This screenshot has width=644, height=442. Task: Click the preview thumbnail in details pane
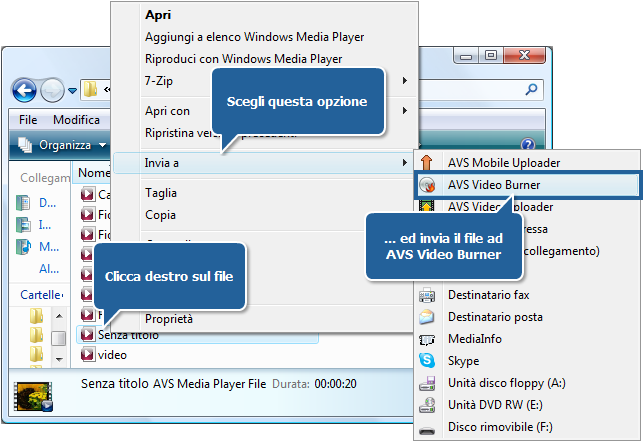[x=33, y=396]
